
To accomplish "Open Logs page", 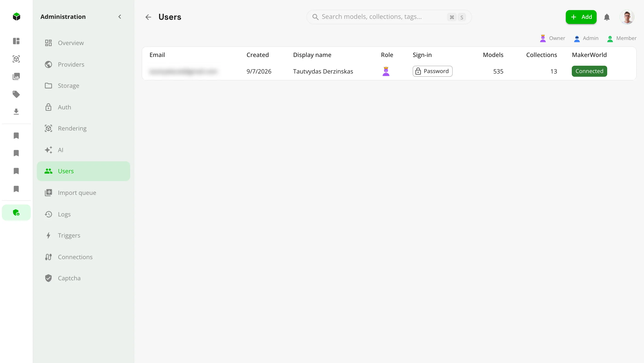I will point(83,214).
